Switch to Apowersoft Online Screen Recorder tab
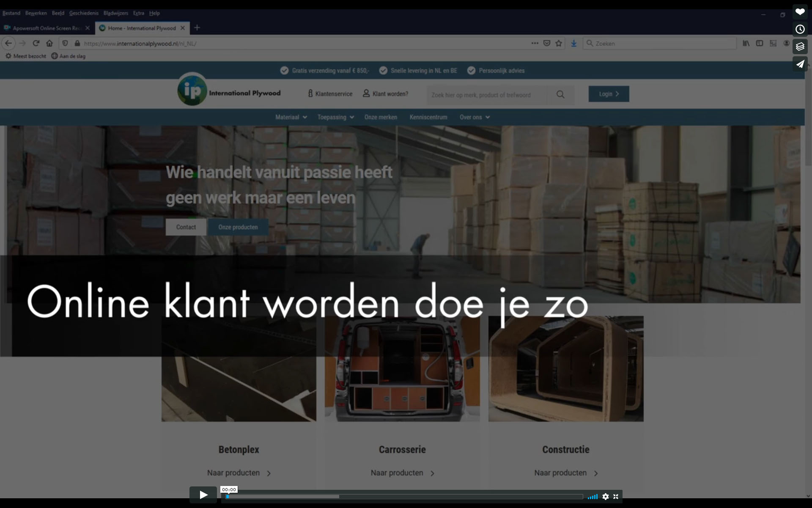The image size is (812, 508). point(47,28)
